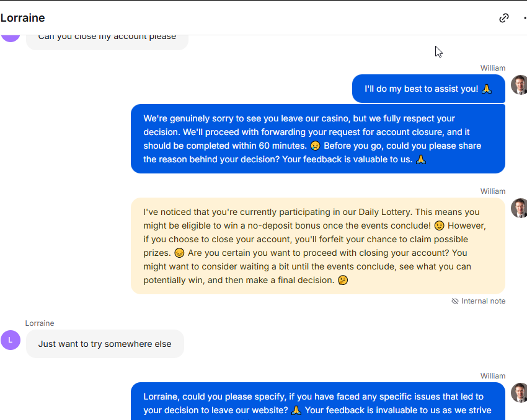The width and height of the screenshot is (527, 420).
Task: Click the 'I'll do my best to assist you' bubble
Action: [428, 89]
